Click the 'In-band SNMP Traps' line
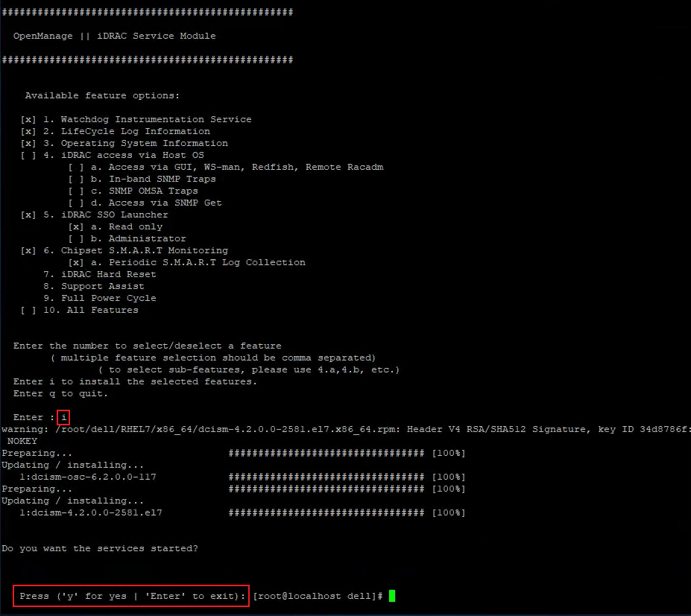 coord(154,179)
